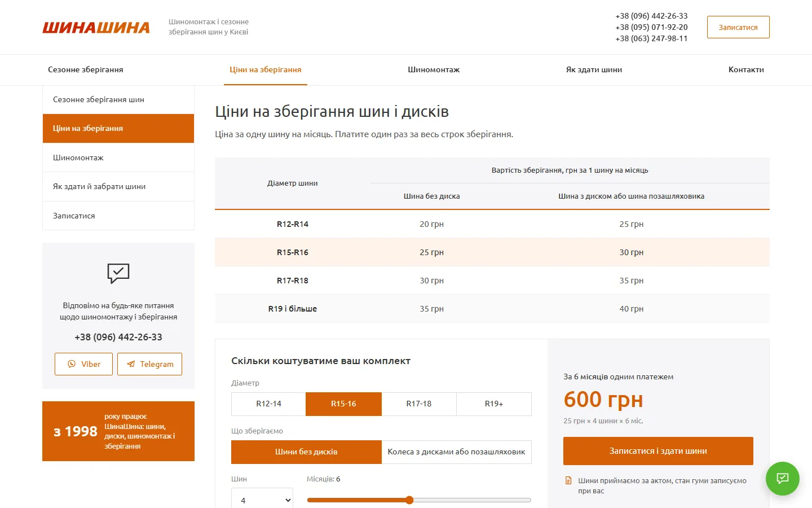Screen dimensions: 812x508
Task: Call +38 (063) 247-98-11 number
Action: coord(651,38)
